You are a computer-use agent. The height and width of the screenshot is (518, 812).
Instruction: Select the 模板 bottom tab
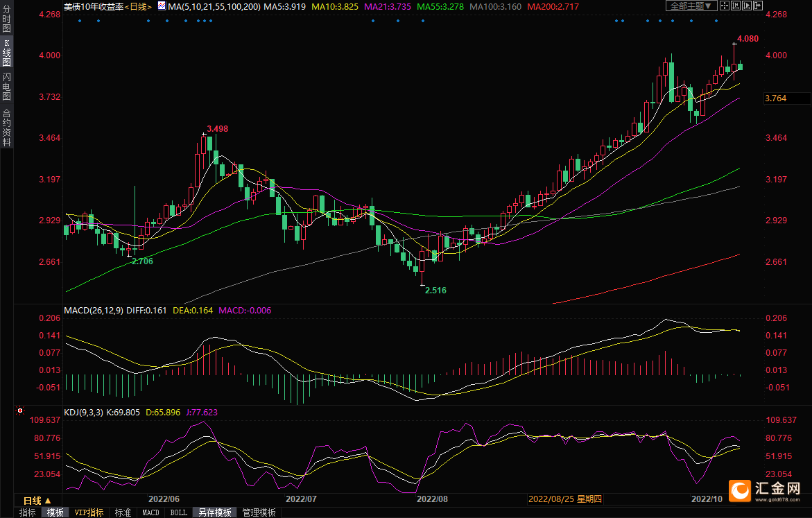55,512
